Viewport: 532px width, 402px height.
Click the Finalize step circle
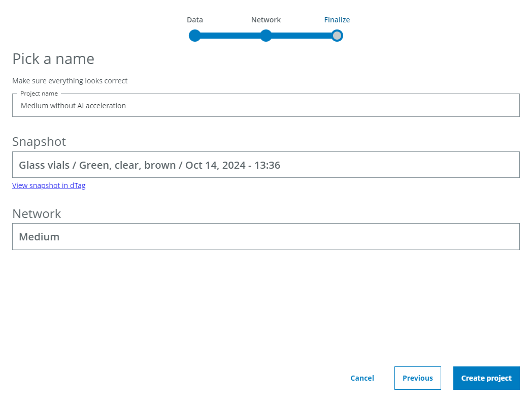[337, 36]
